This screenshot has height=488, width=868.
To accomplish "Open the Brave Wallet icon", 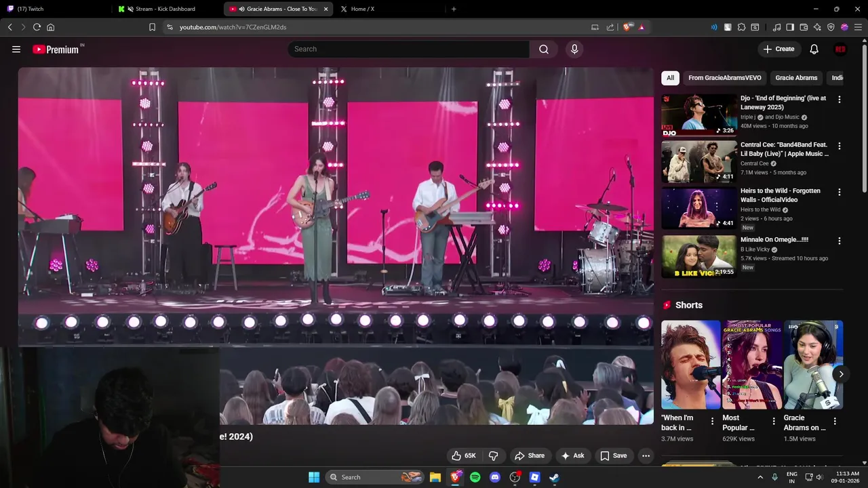I will coord(804,27).
